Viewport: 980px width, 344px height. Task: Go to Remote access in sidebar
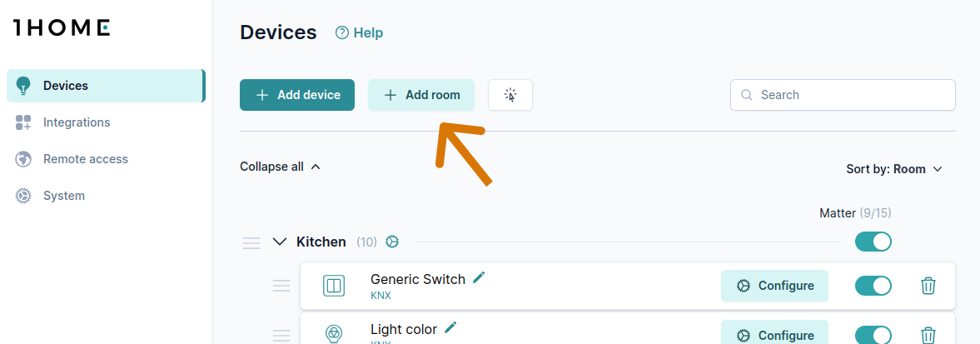pos(85,159)
